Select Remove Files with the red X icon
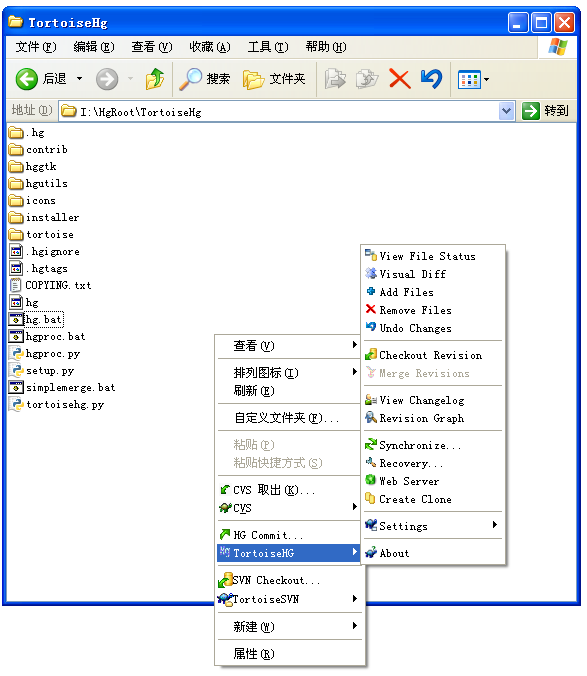 [433, 310]
